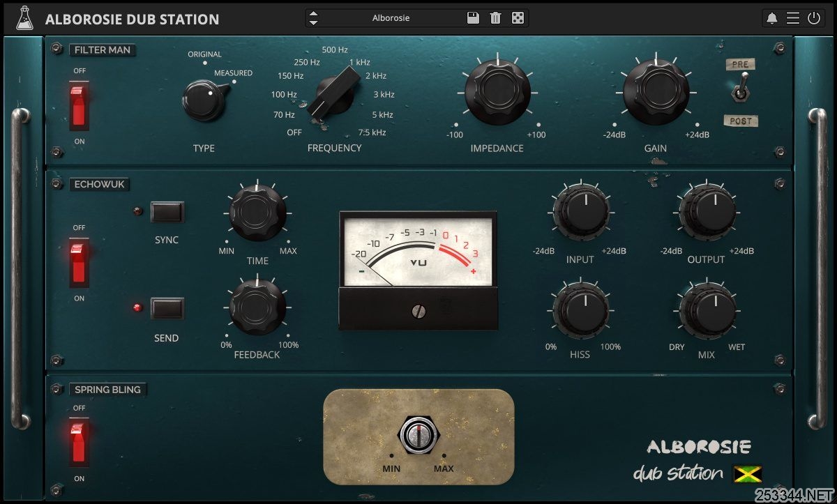Randomize settings with the dice icon

tap(518, 18)
